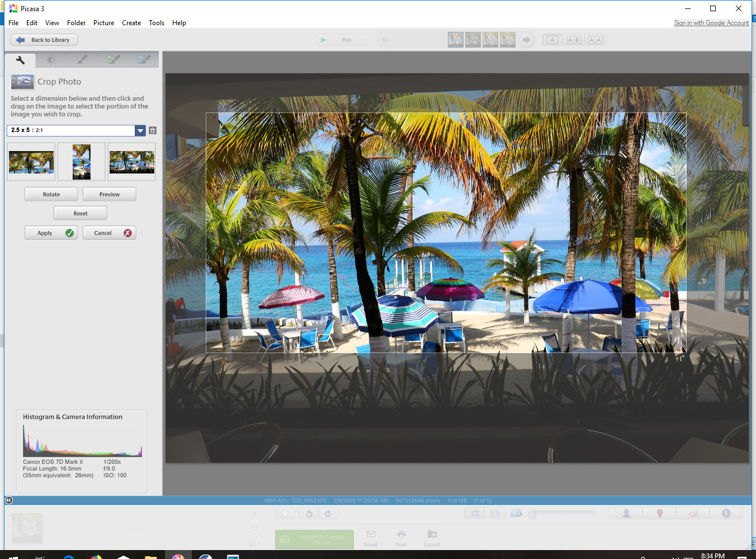Switch to the Finely Tuned Lighting tab icon

click(51, 59)
